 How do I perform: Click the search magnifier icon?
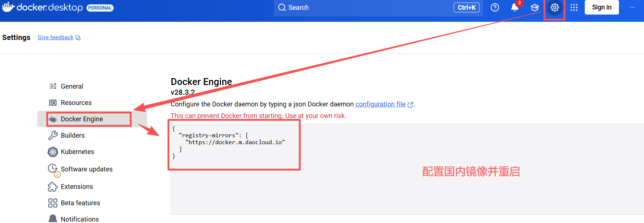click(282, 7)
